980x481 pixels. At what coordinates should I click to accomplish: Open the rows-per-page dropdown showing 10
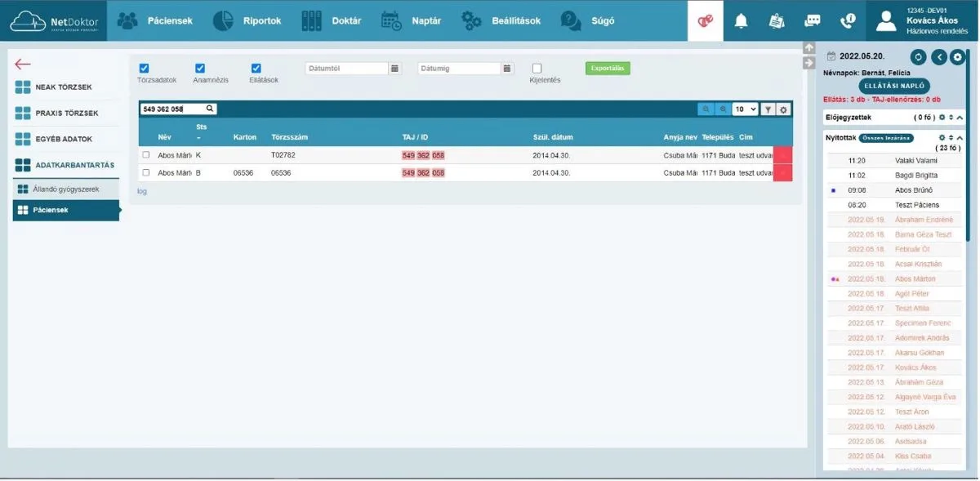point(745,109)
